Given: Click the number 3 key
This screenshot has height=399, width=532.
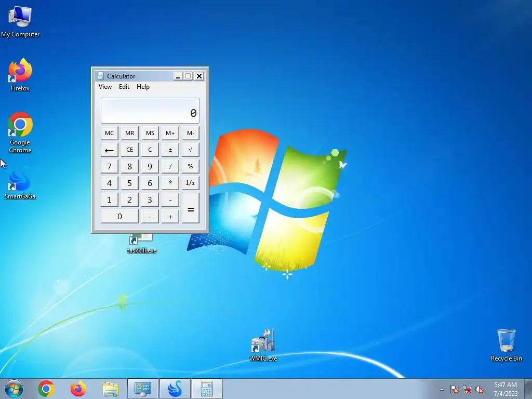Looking at the screenshot, I should [150, 199].
